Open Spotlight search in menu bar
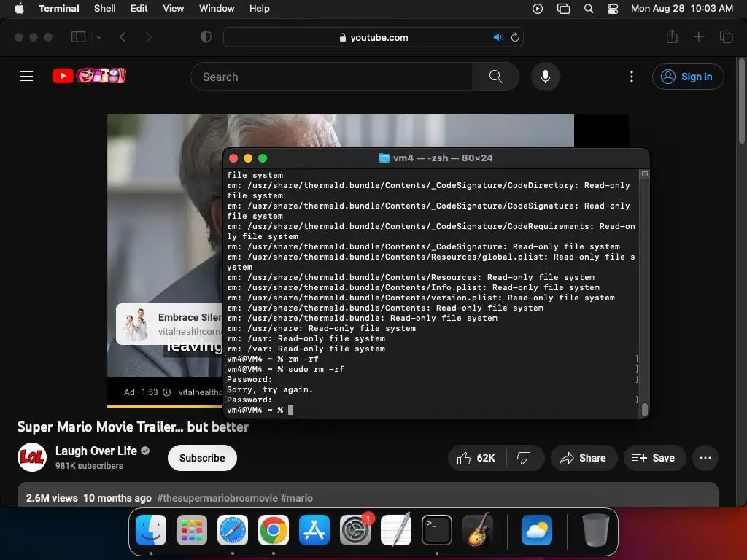747x560 pixels. pos(589,9)
